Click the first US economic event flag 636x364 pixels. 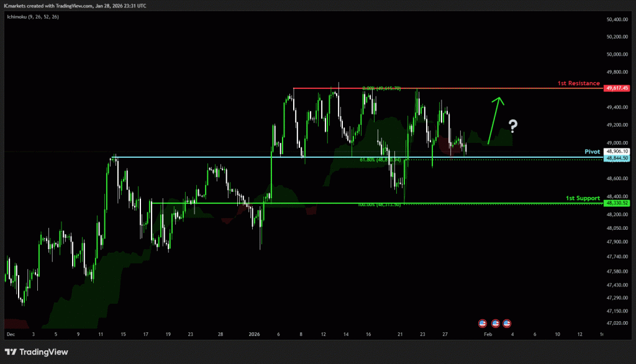click(482, 323)
